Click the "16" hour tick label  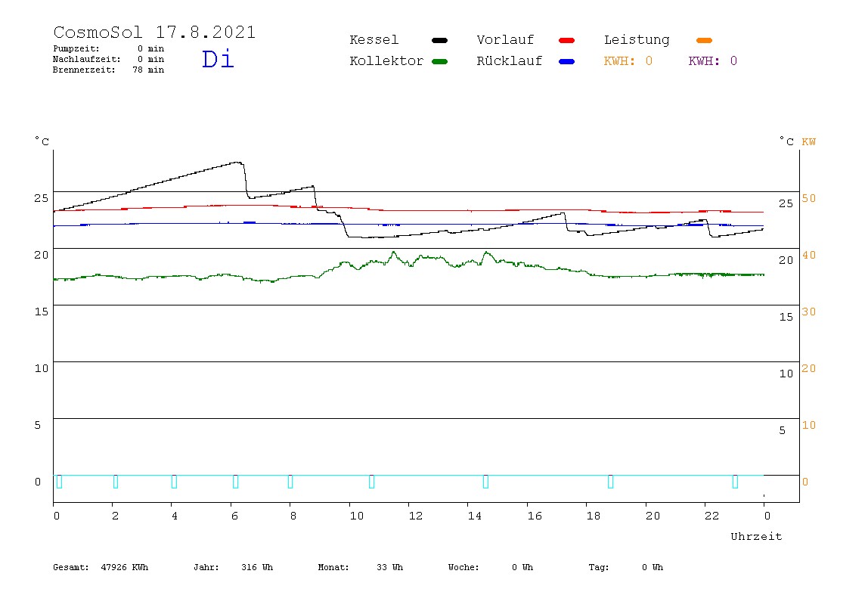tap(535, 516)
